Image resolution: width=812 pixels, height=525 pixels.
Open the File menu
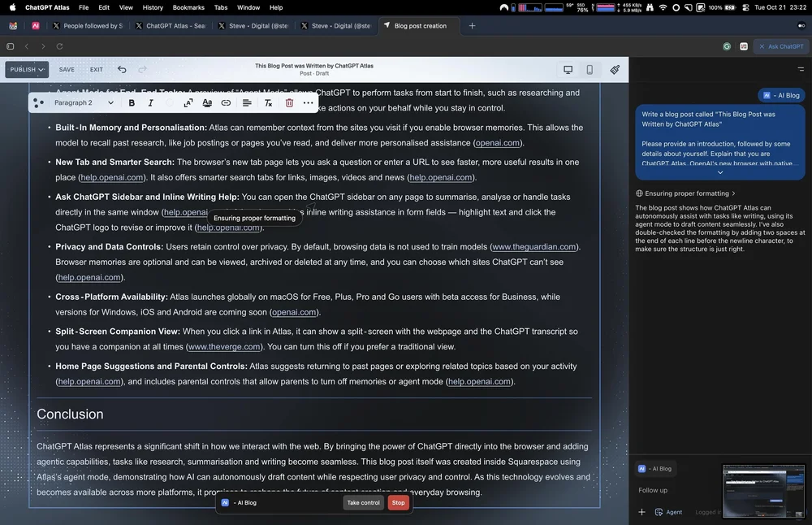click(x=84, y=7)
